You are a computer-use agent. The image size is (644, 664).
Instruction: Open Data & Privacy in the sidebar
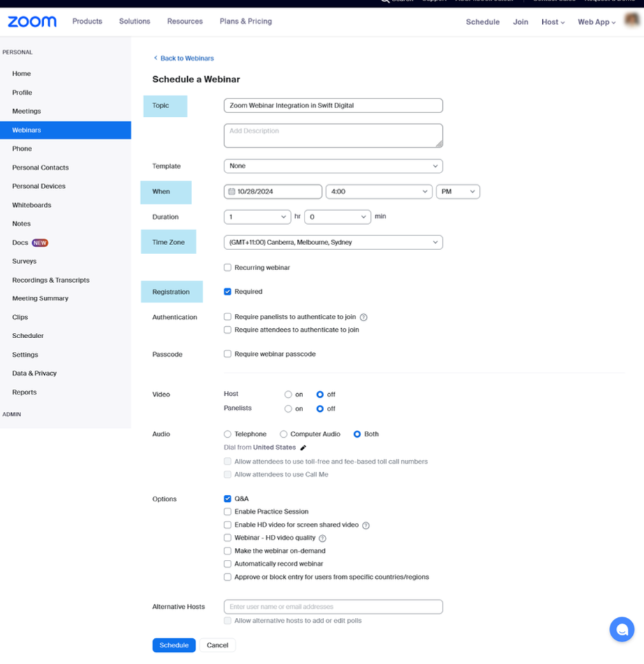point(34,373)
